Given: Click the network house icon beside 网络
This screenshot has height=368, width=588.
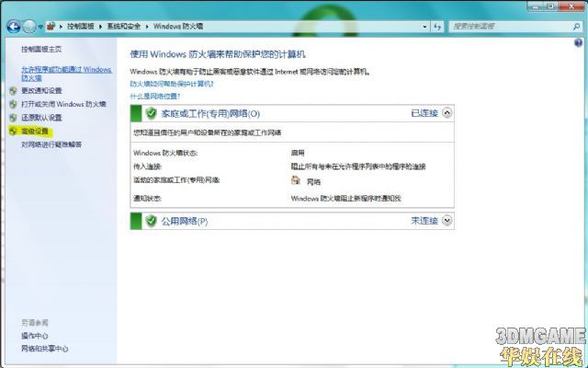Looking at the screenshot, I should coord(296,180).
